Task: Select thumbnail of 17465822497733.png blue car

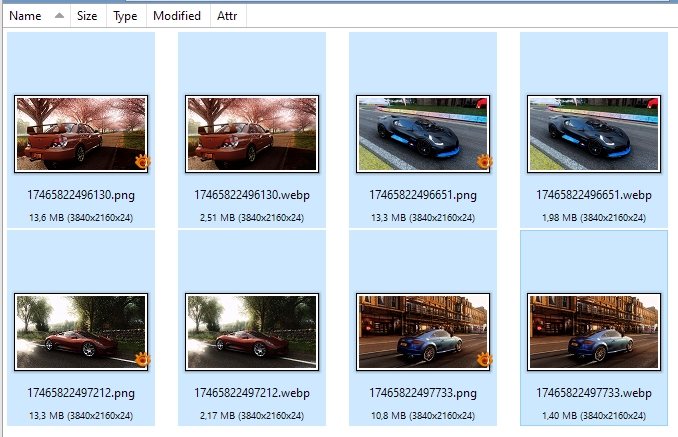Action: tap(423, 332)
